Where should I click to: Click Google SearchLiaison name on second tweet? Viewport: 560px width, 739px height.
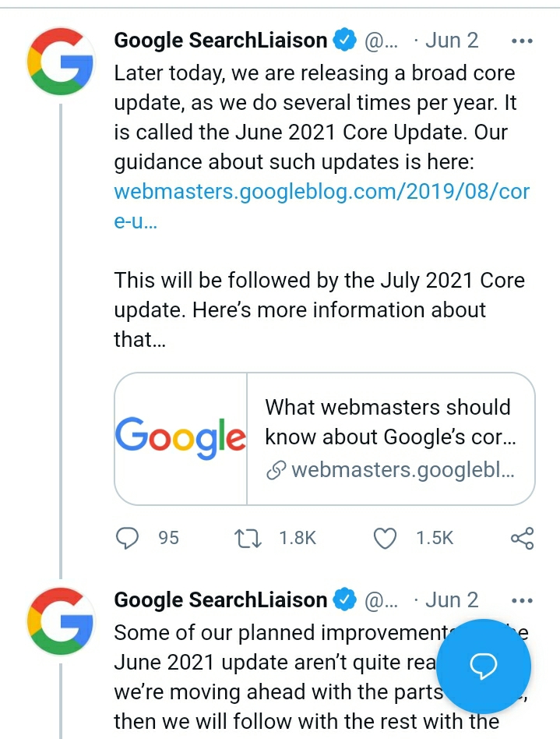click(x=220, y=600)
